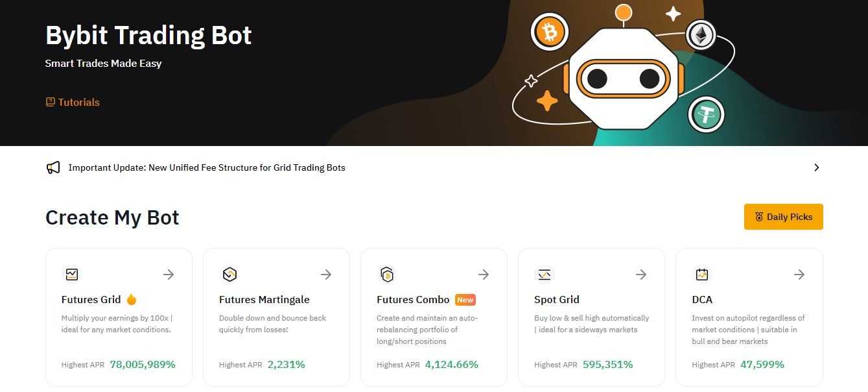Open the Tutorials link
868x392 pixels.
pos(73,102)
